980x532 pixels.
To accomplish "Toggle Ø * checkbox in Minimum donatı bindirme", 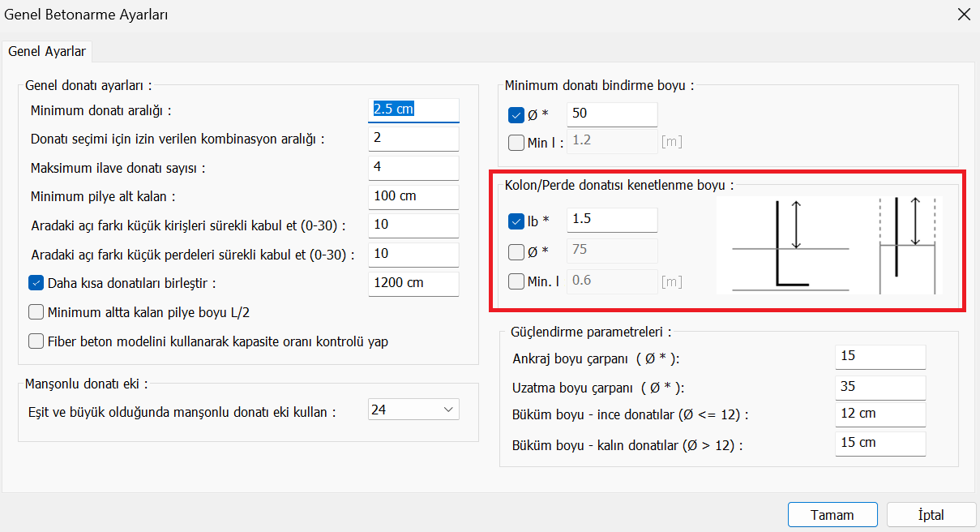I will click(516, 114).
